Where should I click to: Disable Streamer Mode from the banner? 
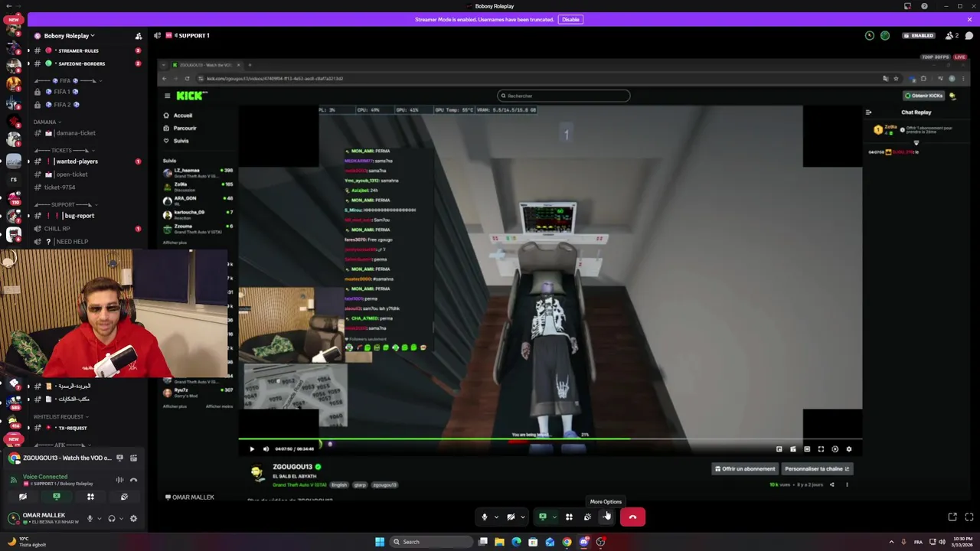[570, 19]
